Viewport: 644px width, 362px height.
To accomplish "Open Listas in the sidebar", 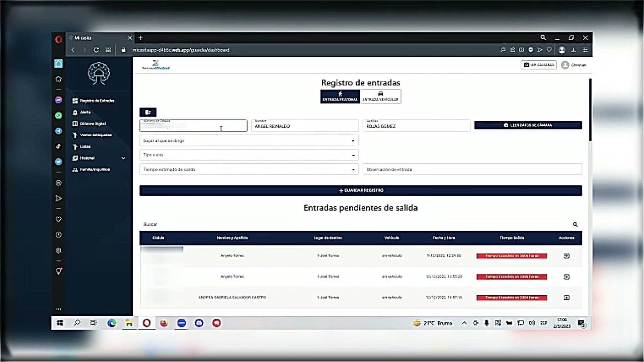I will tap(82, 146).
